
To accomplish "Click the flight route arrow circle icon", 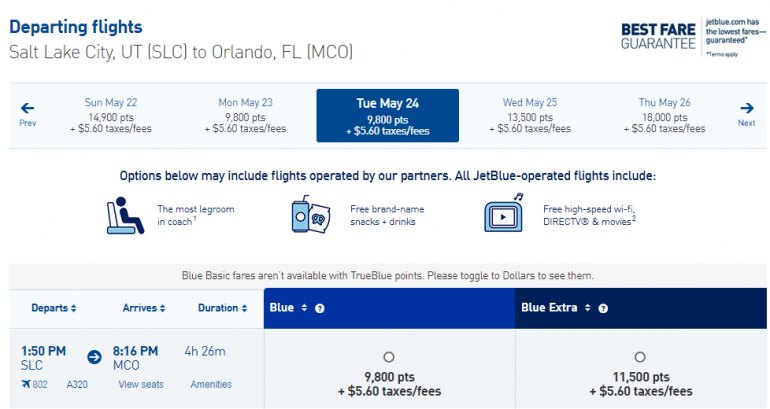I will point(95,355).
